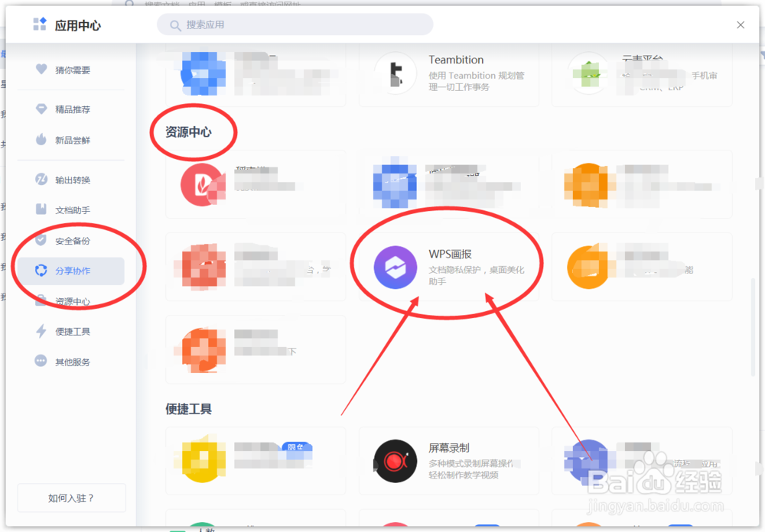Click the lightning icon beside 便捷工具
This screenshot has width=765, height=532.
pos(41,331)
